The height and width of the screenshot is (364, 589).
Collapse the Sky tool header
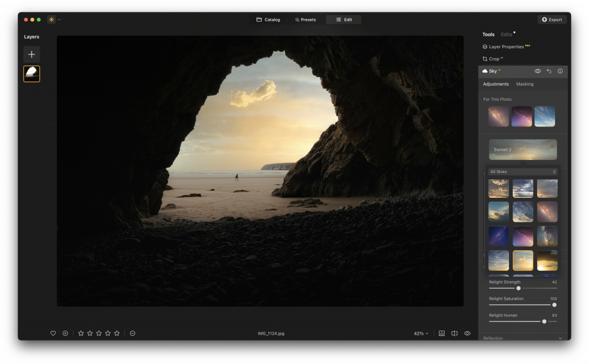click(522, 71)
